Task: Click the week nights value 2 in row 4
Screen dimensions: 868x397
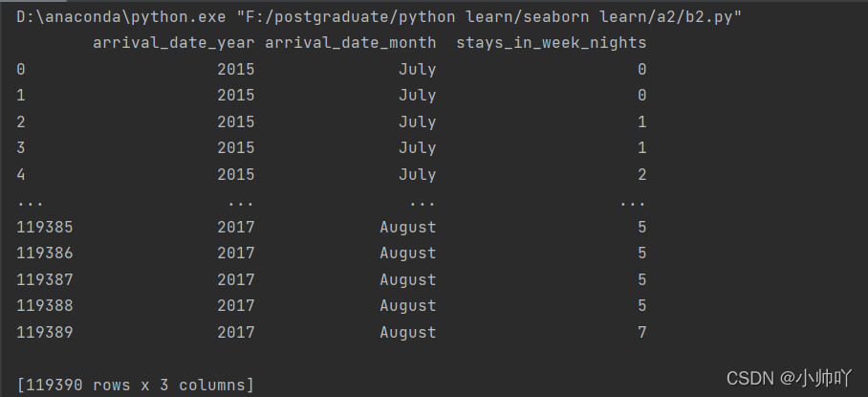Action: pos(641,174)
